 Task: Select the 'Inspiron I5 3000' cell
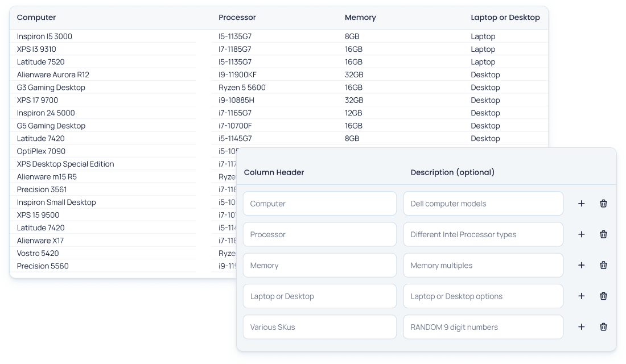44,36
